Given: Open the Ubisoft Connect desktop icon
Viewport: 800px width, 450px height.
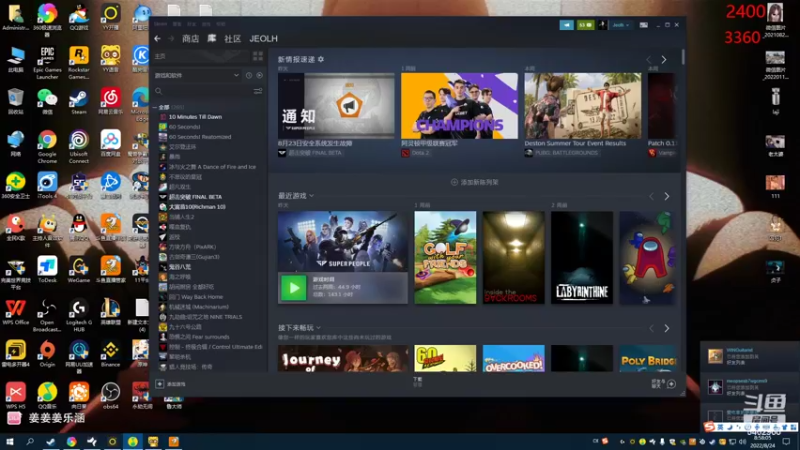Looking at the screenshot, I should click(x=79, y=147).
